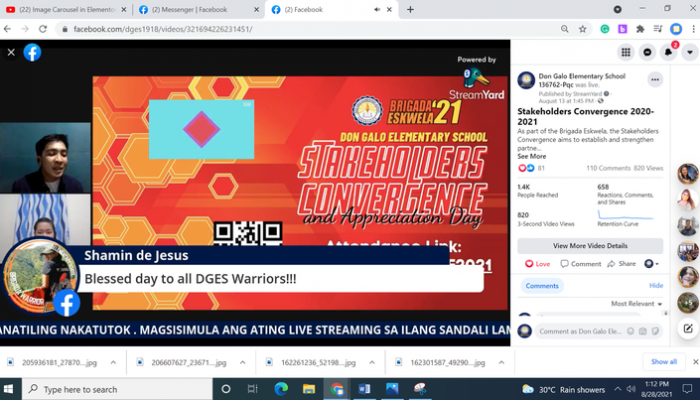Hide the comments section

point(656,286)
